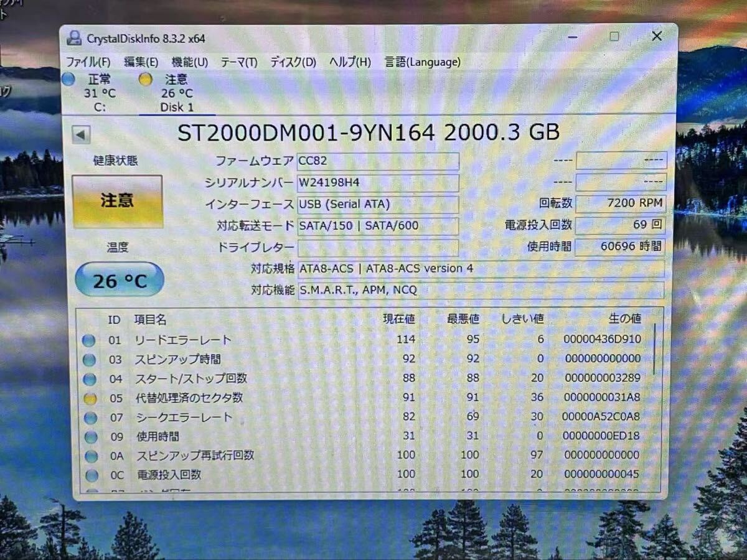Image resolution: width=747 pixels, height=560 pixels.
Task: Click the blue dot beside スピンアップ再試行回数
Action: (x=92, y=455)
